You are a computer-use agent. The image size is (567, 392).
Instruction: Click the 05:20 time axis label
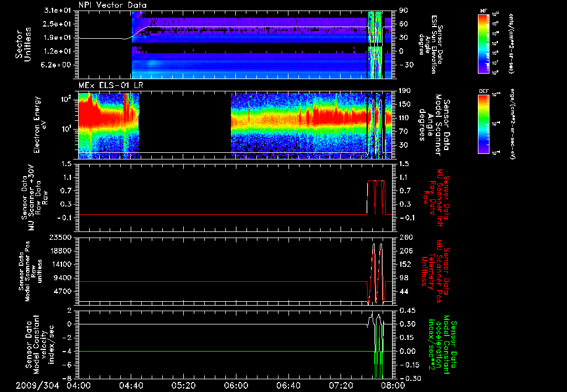(x=183, y=386)
